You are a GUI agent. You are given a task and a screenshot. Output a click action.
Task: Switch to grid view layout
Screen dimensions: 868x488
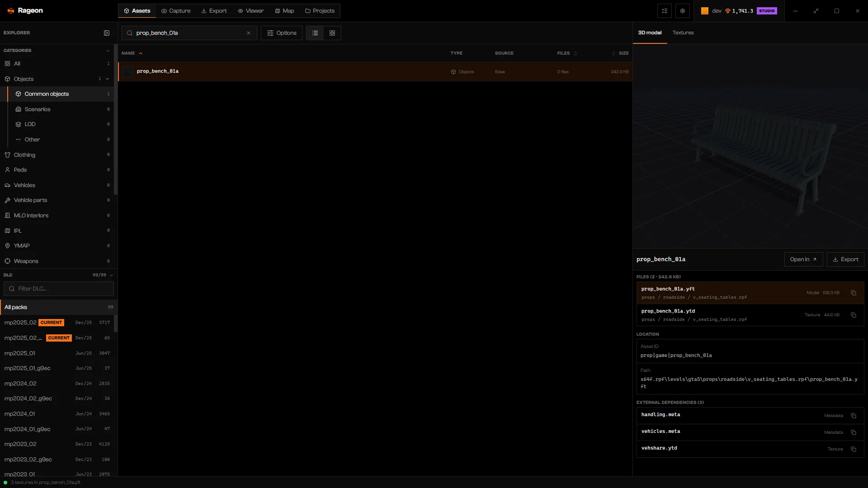332,33
